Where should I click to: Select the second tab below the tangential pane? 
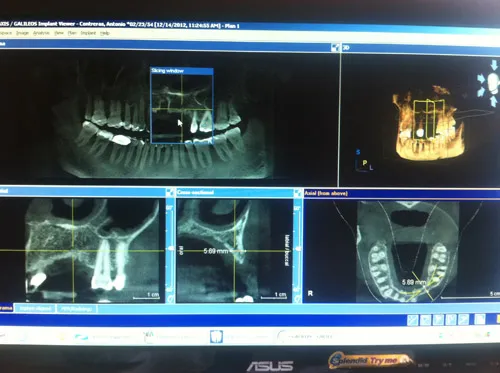click(x=36, y=308)
